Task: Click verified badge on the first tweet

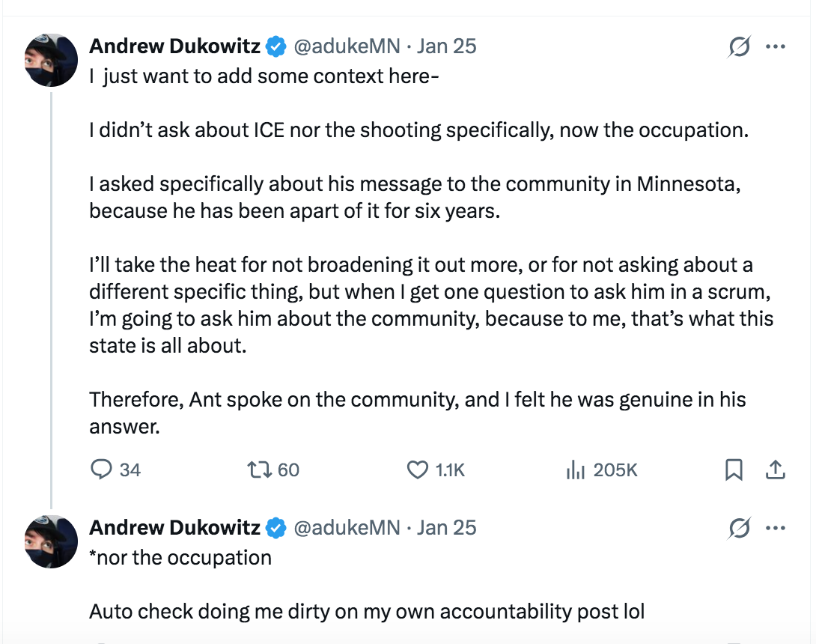Action: [277, 46]
